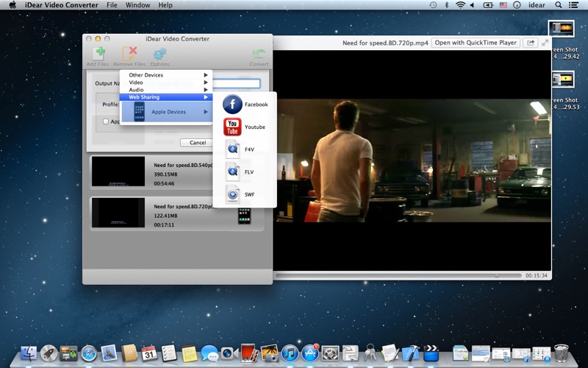The height and width of the screenshot is (368, 588).
Task: Click the Wi-Fi icon in menu bar
Action: [x=460, y=5]
